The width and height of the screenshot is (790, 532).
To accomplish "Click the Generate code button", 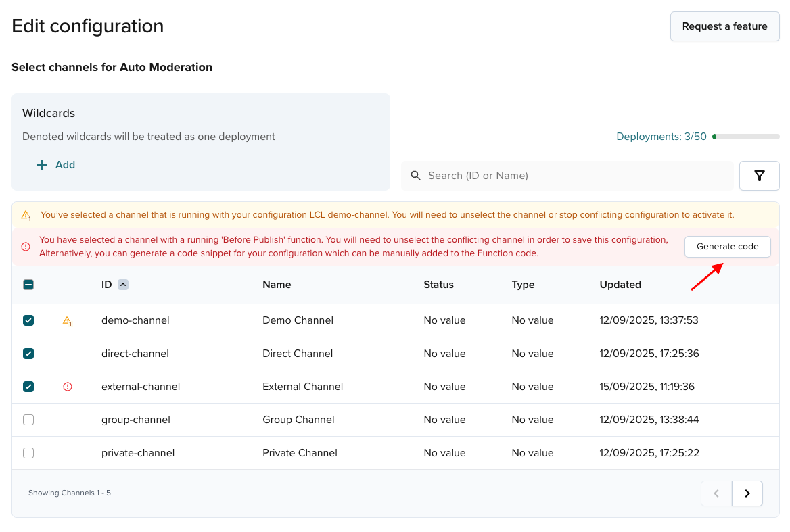I will tap(727, 247).
